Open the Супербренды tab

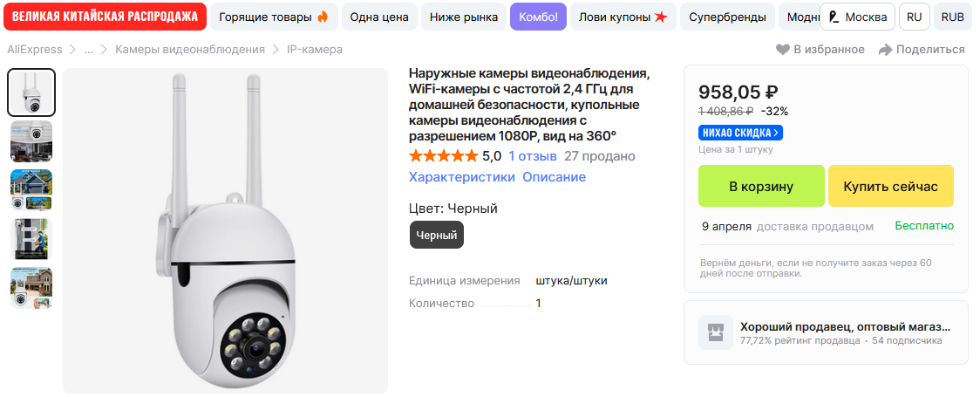click(x=727, y=17)
